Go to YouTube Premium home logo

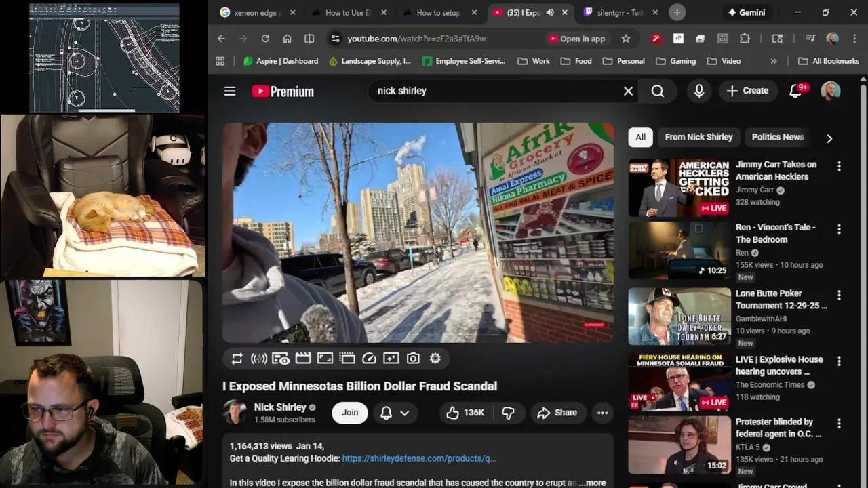283,91
